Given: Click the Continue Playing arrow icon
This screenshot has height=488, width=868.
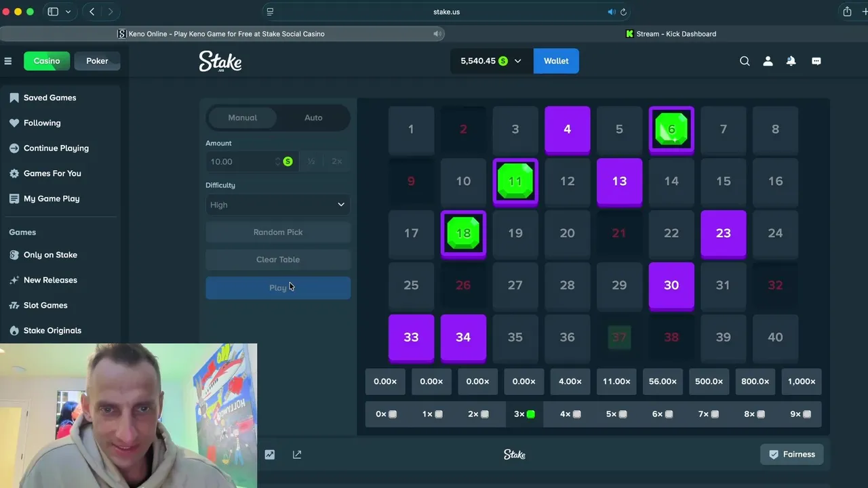Looking at the screenshot, I should click(14, 148).
